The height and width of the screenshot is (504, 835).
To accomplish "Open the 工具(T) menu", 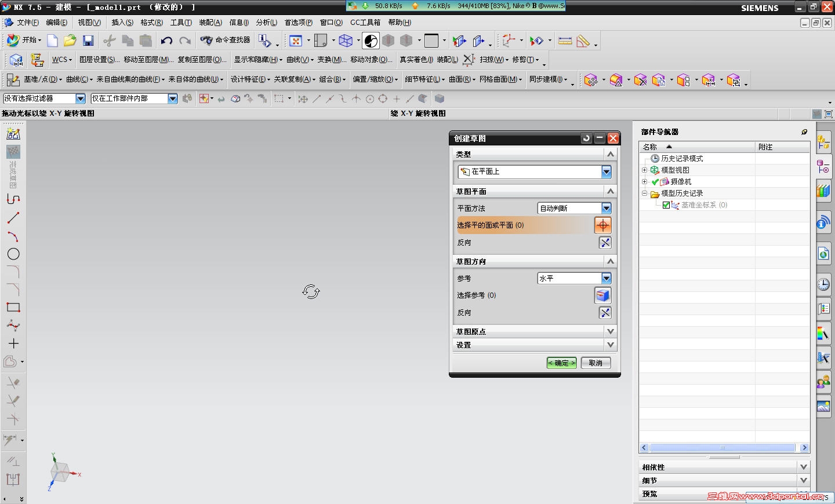I will tap(181, 23).
